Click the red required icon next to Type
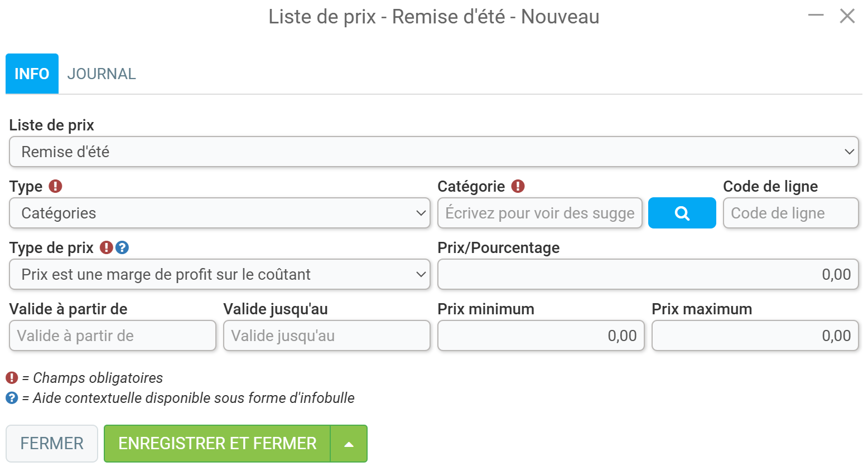Viewport: 868px width, 467px height. pyautogui.click(x=55, y=186)
